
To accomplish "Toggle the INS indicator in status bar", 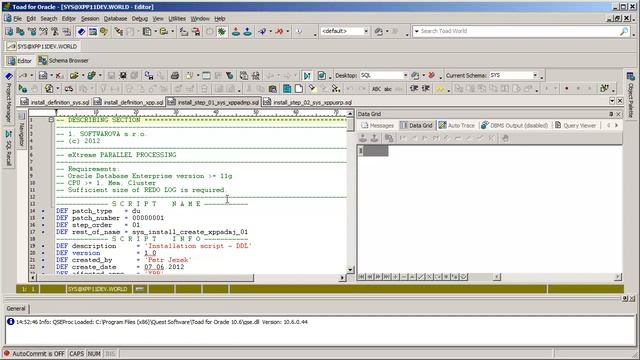I will coord(110,353).
